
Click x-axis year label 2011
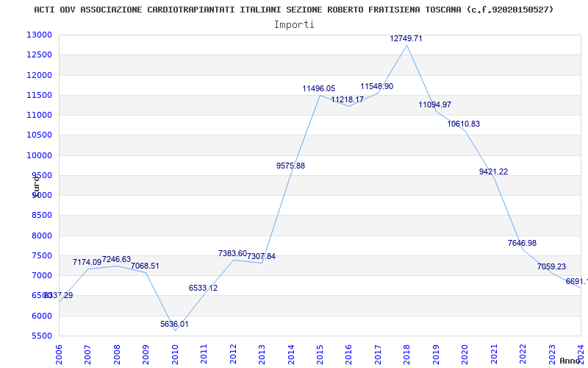pos(204,355)
